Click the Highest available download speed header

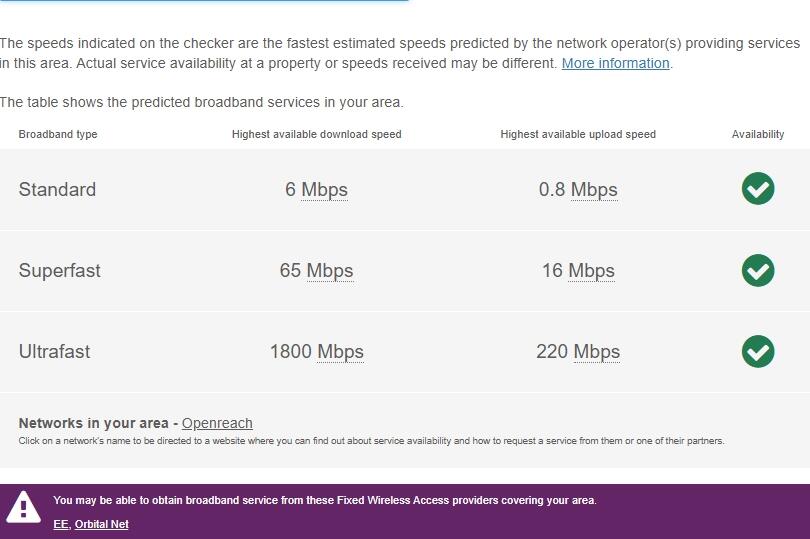(x=316, y=134)
